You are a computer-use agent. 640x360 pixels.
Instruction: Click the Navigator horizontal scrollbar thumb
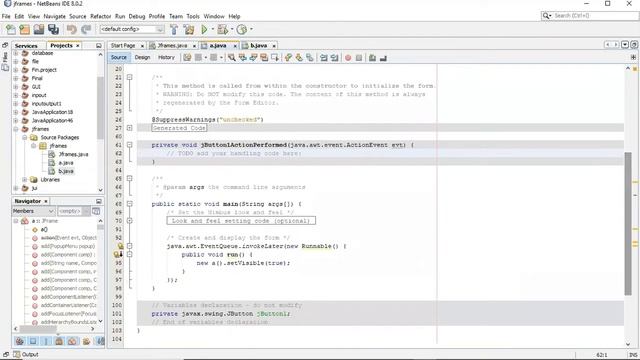[x=38, y=329]
